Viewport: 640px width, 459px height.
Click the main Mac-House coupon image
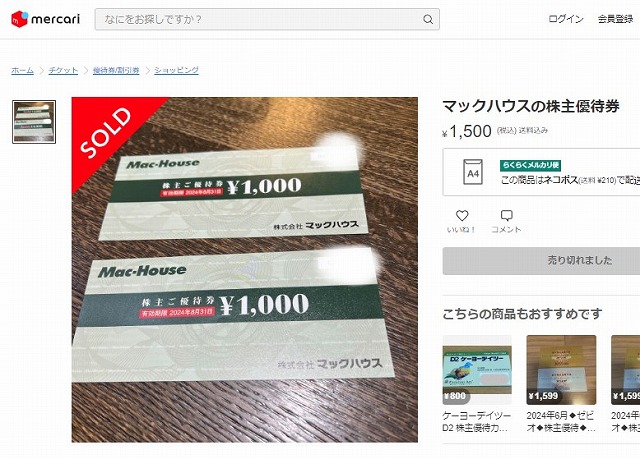pyautogui.click(x=244, y=270)
